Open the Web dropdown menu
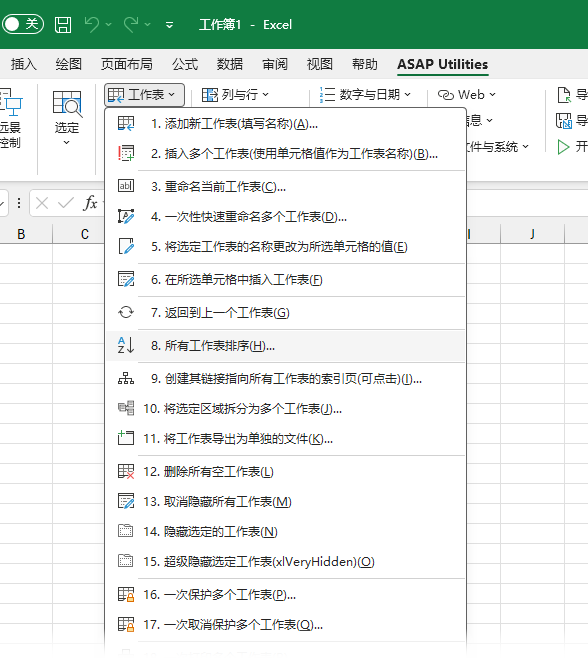This screenshot has width=588, height=659. 467,95
